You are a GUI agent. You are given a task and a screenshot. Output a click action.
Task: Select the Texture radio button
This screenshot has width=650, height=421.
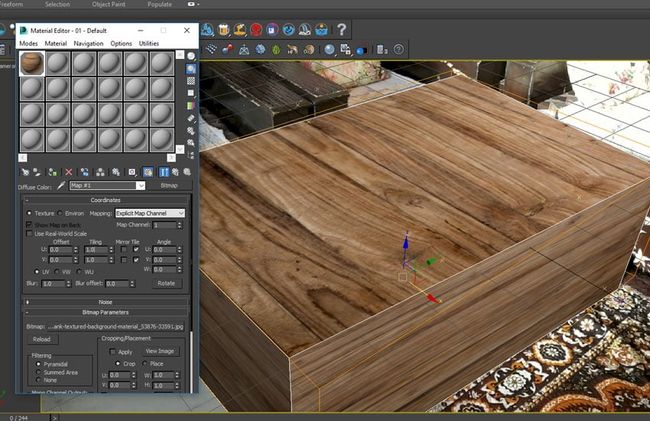tap(29, 213)
